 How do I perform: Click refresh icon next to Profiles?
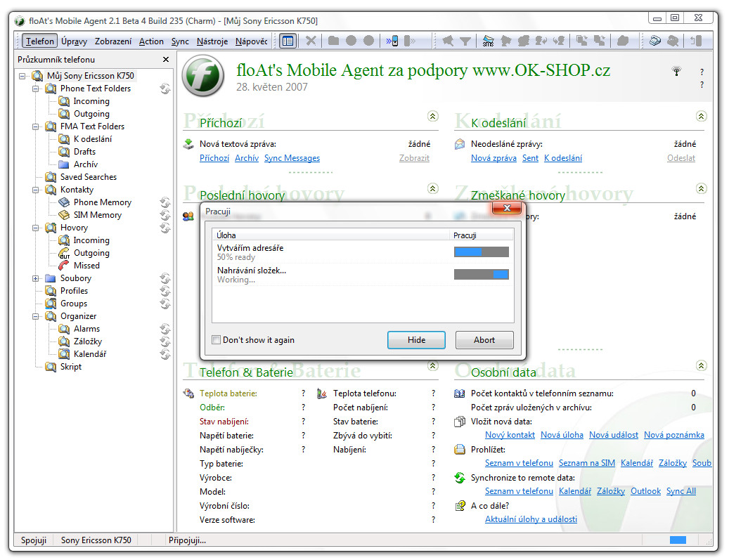[x=165, y=291]
